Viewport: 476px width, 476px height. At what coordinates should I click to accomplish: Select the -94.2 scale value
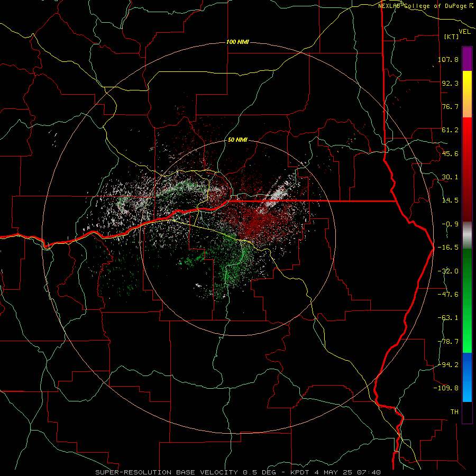coord(448,365)
